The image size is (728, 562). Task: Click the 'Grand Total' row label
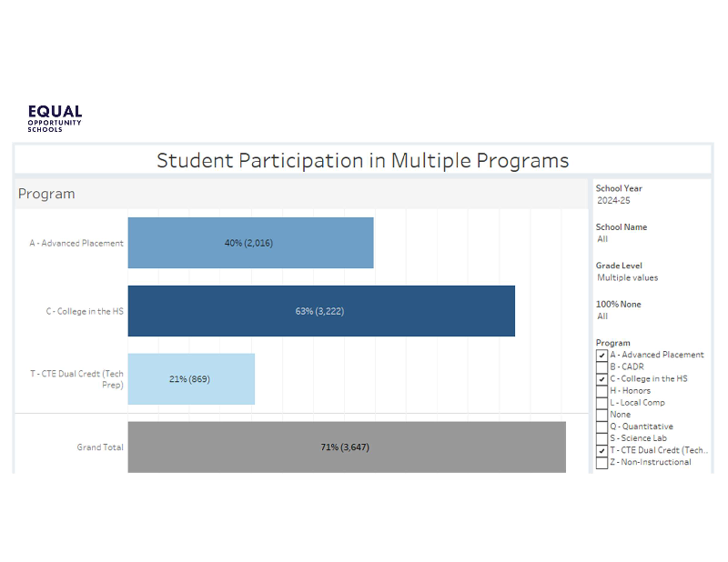pyautogui.click(x=100, y=447)
